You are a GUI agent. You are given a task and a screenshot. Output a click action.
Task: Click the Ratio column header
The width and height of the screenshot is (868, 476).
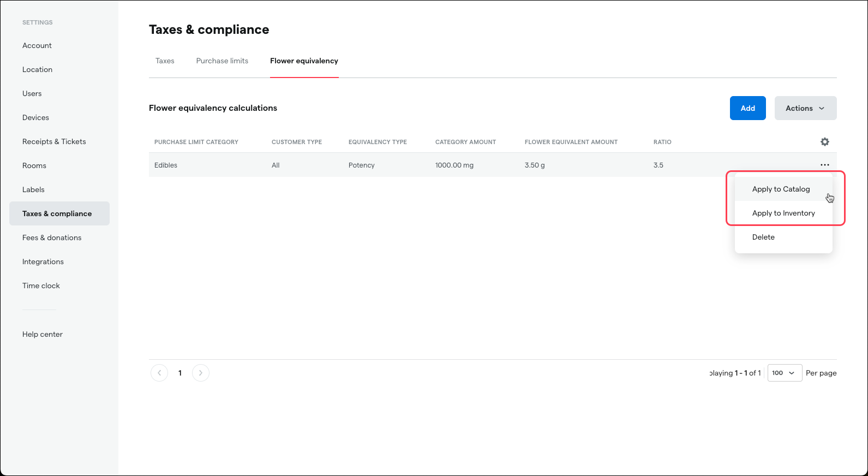[662, 142]
